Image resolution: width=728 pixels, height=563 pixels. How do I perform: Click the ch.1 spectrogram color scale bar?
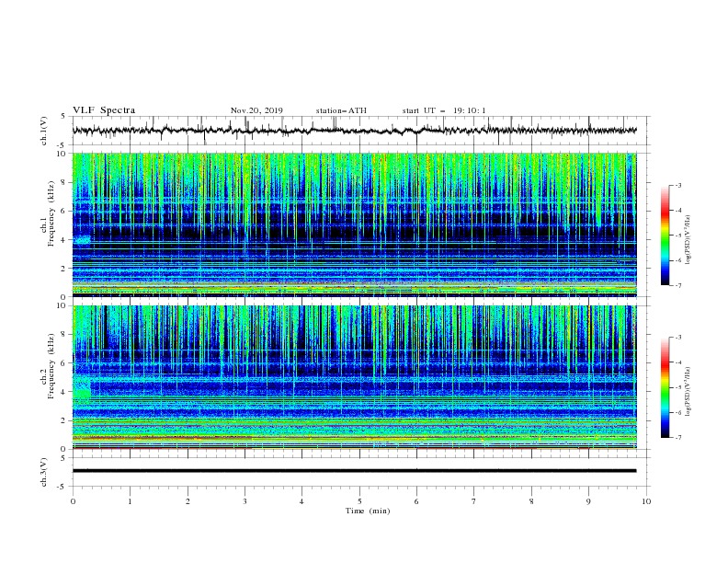665,236
